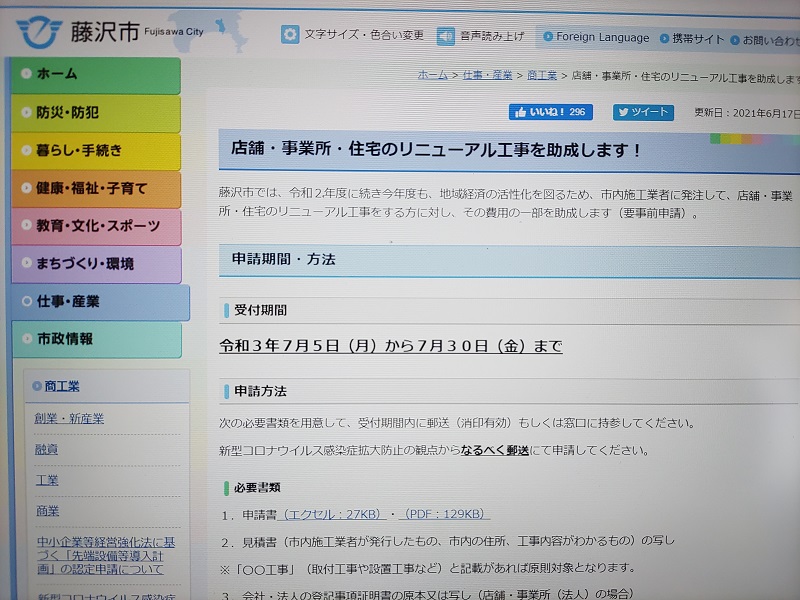Image resolution: width=800 pixels, height=600 pixels.
Task: Click the speaker icon for audio reading
Action: point(446,36)
